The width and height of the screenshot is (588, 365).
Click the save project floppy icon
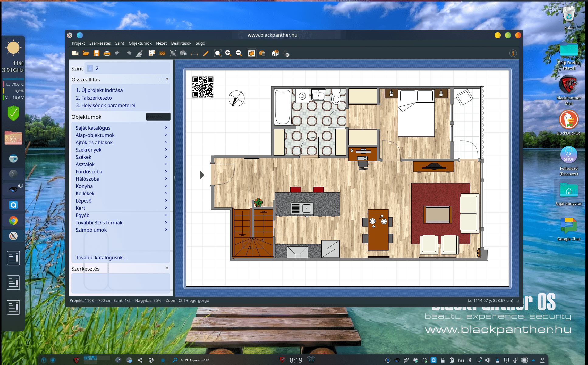[x=96, y=53]
